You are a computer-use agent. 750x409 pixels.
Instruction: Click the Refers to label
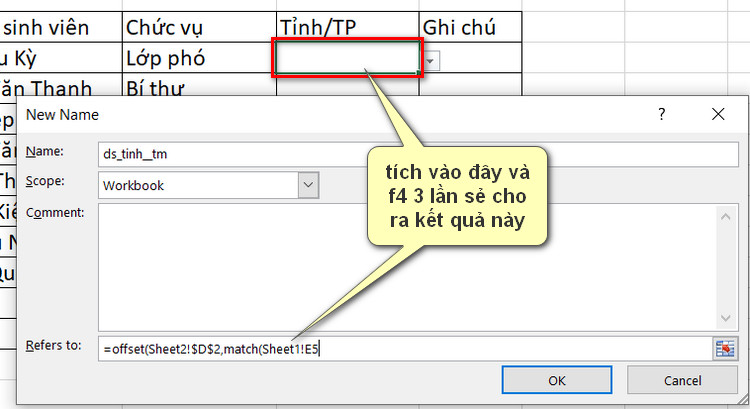(x=54, y=345)
